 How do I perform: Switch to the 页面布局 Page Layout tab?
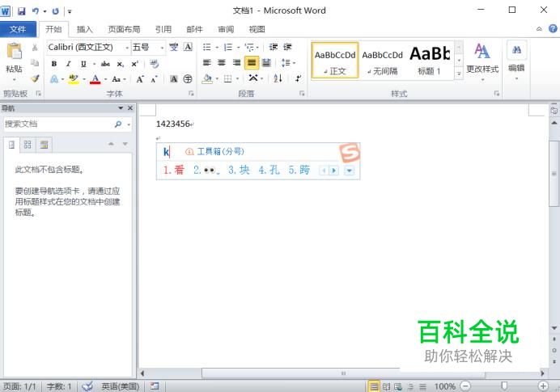coord(124,29)
